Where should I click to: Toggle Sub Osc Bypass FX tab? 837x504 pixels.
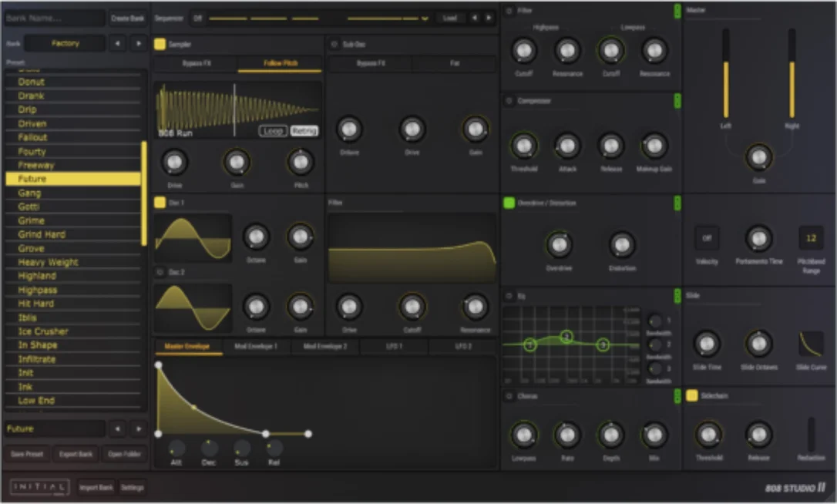pos(371,63)
